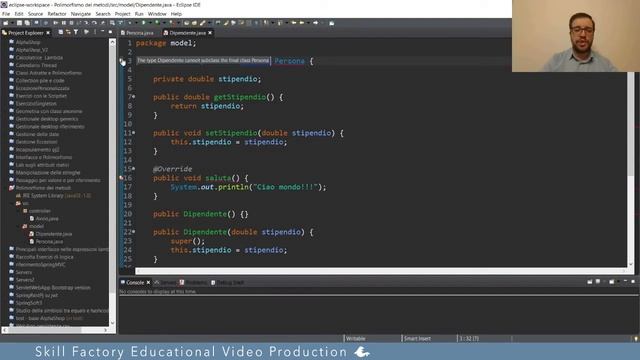Screen dimensions: 640x360
Task: Select Dipendente.java in Project Explorer tree
Action: click(51, 234)
